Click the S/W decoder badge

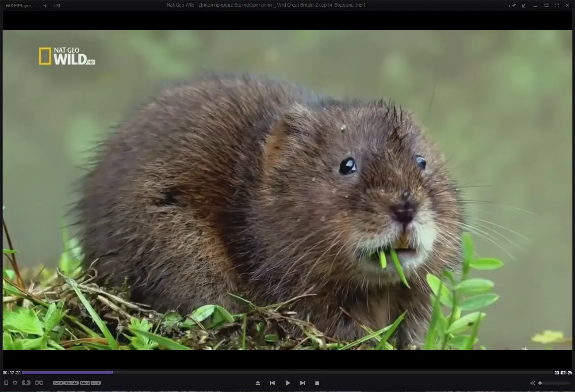58,383
